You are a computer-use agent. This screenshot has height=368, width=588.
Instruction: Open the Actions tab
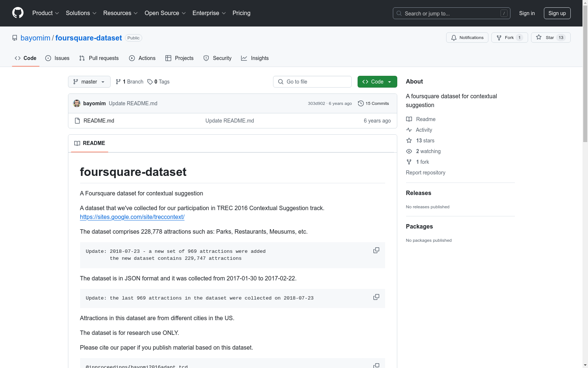(142, 58)
